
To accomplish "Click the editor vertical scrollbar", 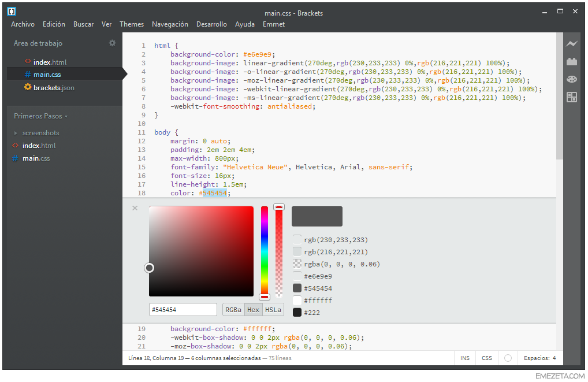I will pyautogui.click(x=560, y=96).
